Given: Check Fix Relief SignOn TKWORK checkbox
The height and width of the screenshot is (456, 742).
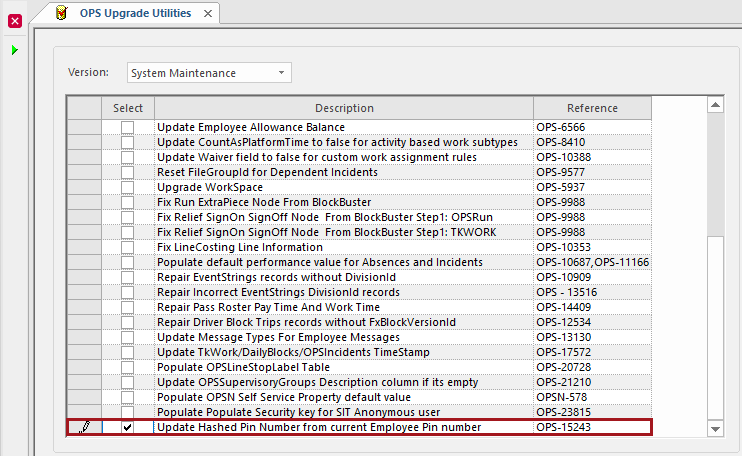Looking at the screenshot, I should 127,232.
